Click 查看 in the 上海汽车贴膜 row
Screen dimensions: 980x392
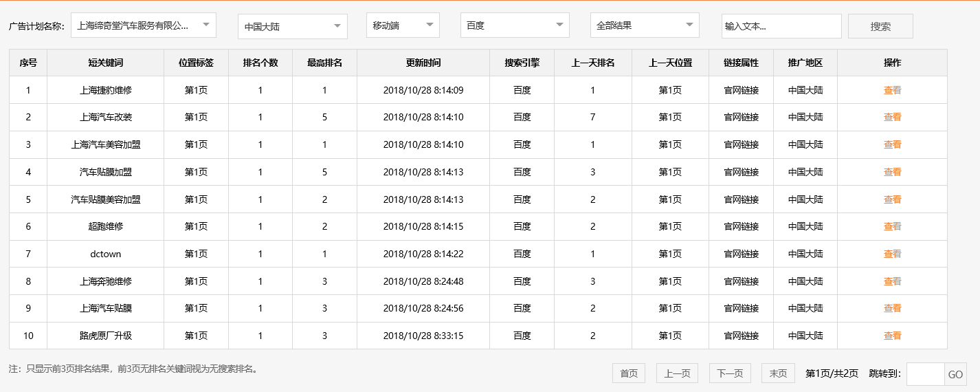pos(892,308)
